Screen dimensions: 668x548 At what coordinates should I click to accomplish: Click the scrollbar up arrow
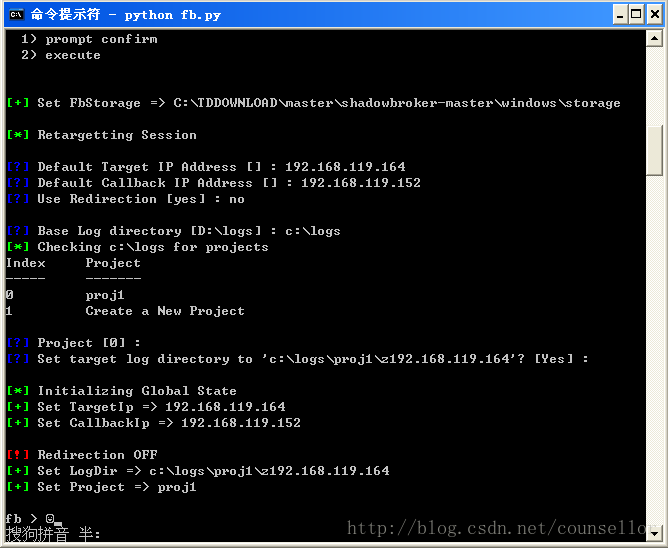[655, 38]
